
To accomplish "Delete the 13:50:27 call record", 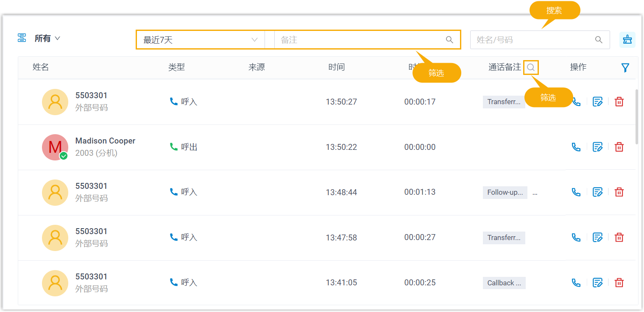I will [619, 102].
